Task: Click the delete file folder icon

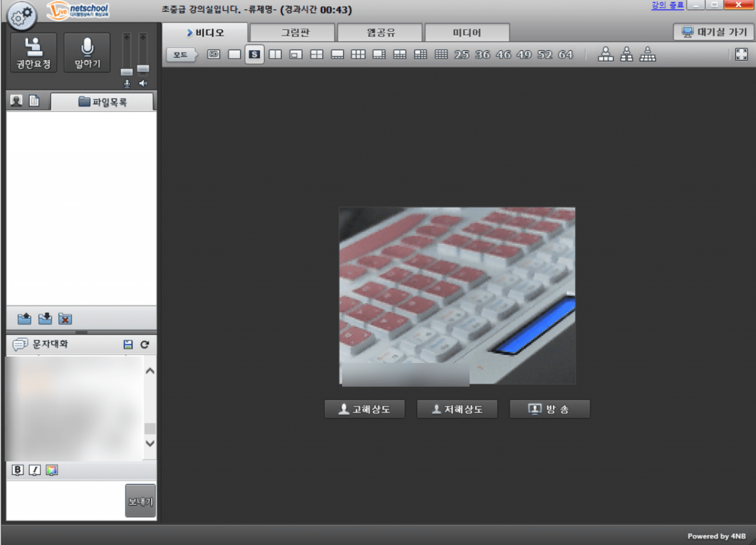Action: point(65,319)
